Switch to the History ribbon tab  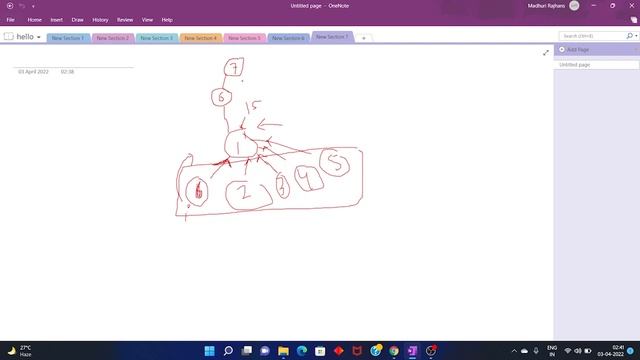pyautogui.click(x=100, y=20)
